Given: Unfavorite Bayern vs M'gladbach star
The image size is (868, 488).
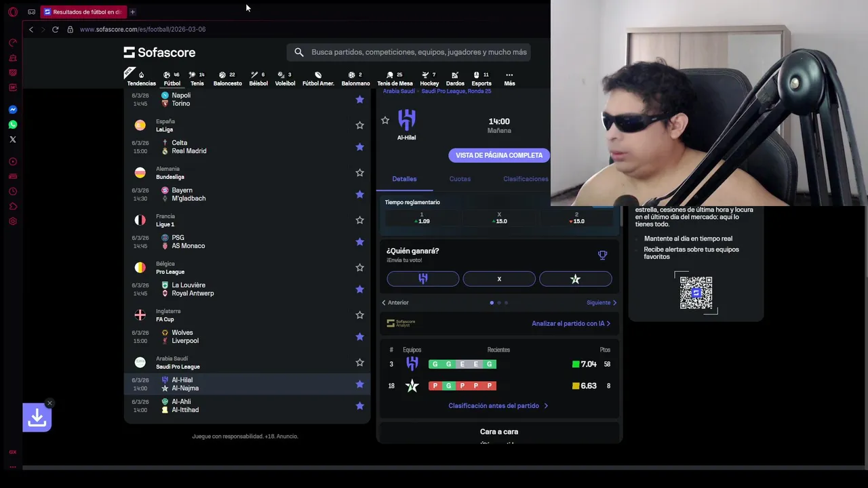Looking at the screenshot, I should pyautogui.click(x=360, y=195).
